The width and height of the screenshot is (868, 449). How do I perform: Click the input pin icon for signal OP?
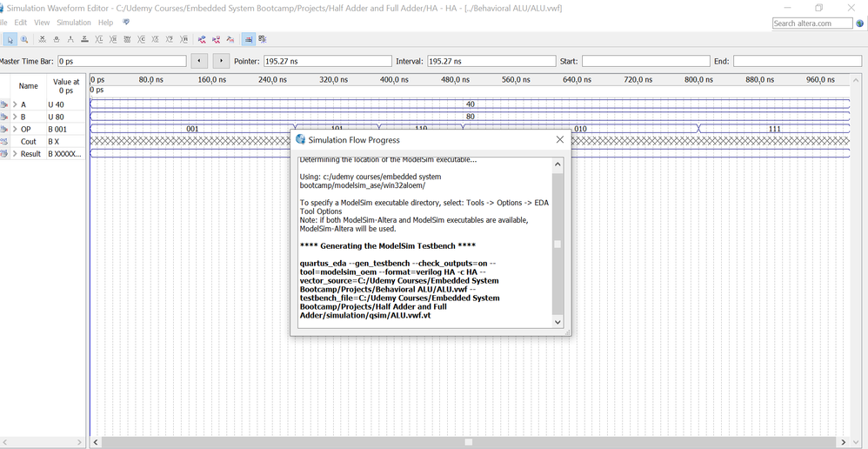click(x=4, y=129)
